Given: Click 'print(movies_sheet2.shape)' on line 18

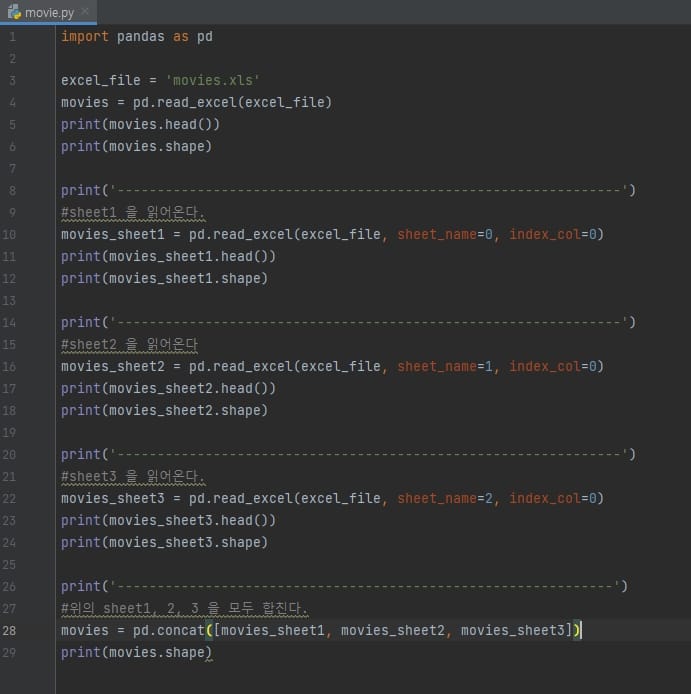Looking at the screenshot, I should click(x=164, y=411).
